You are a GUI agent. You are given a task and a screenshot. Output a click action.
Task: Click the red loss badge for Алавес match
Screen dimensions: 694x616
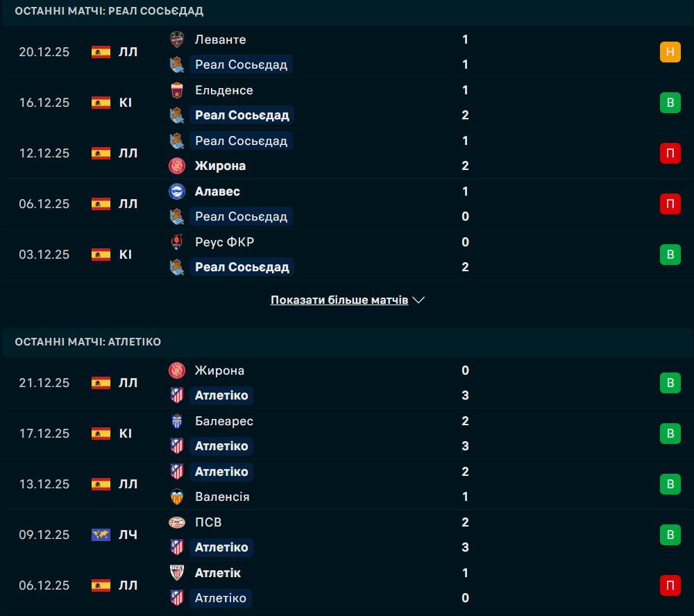point(670,204)
